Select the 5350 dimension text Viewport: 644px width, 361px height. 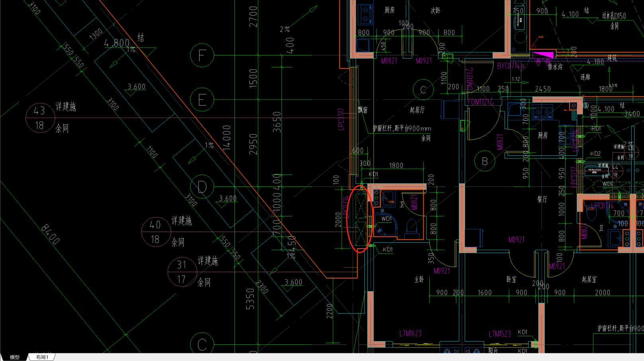tap(250, 299)
